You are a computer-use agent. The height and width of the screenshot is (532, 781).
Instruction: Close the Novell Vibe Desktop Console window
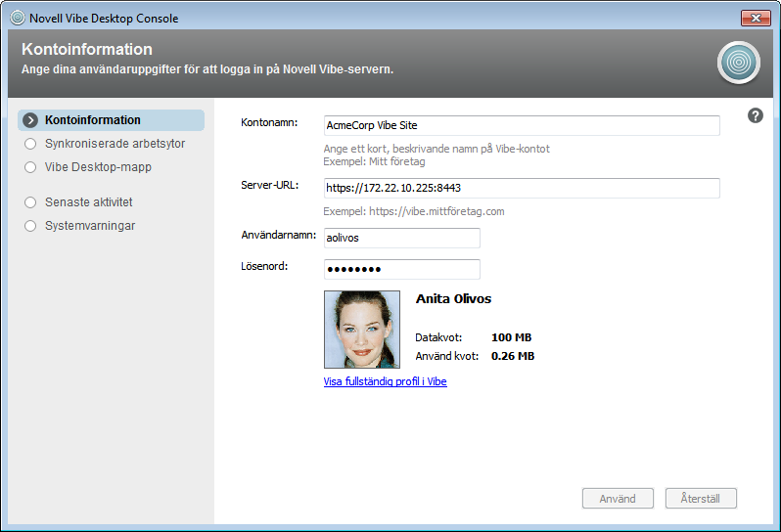(756, 18)
